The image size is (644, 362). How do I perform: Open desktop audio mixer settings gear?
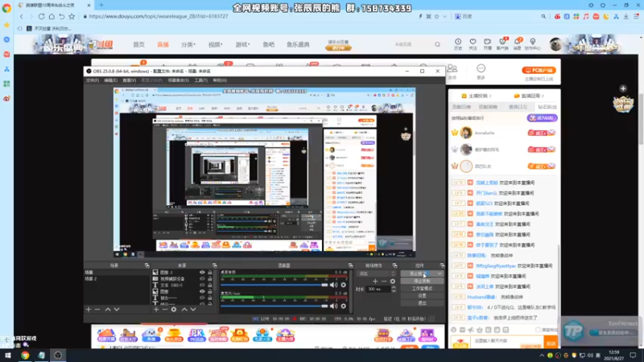(344, 285)
